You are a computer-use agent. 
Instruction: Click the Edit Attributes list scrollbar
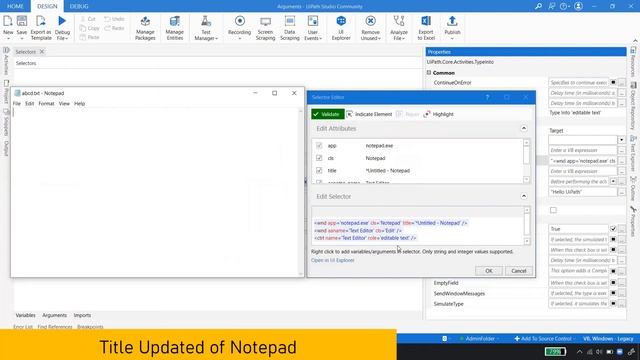click(527, 161)
